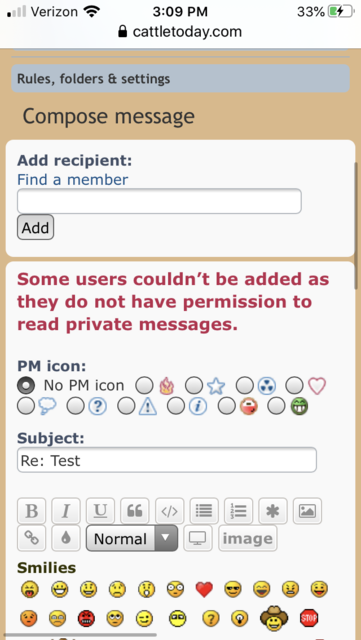Click the Subject field containing Re: Test

coord(167,460)
